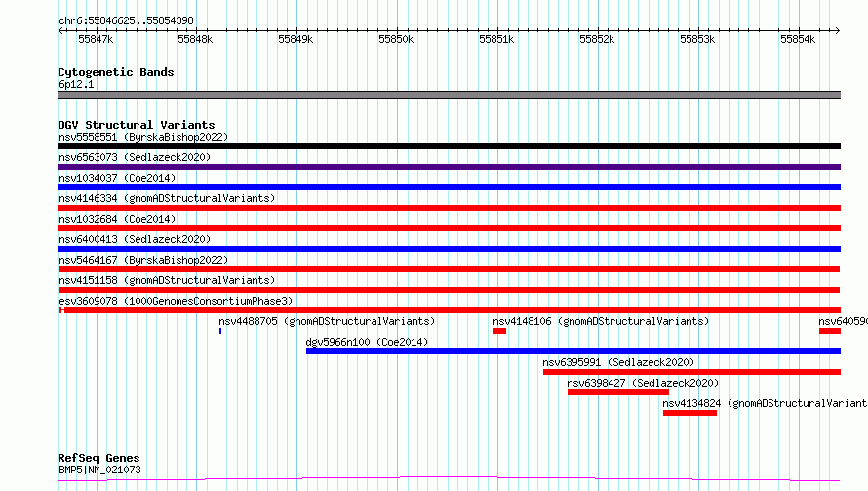Select the red nsv6395991 variant bar
868x491 pixels.
[692, 372]
